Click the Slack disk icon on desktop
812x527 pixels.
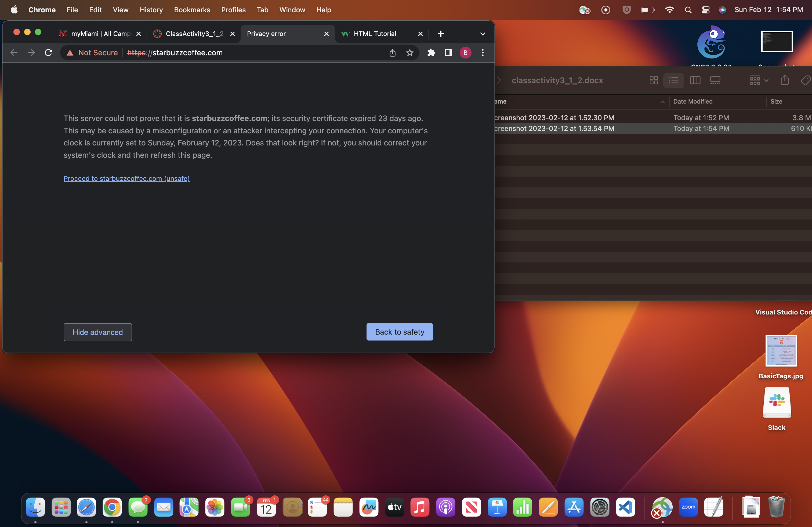[x=777, y=402]
